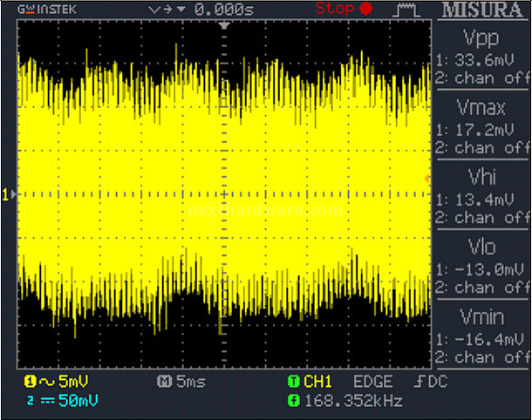Click the orange trigger level marker
Screen dimensions: 532x420
pyautogui.click(x=426, y=179)
